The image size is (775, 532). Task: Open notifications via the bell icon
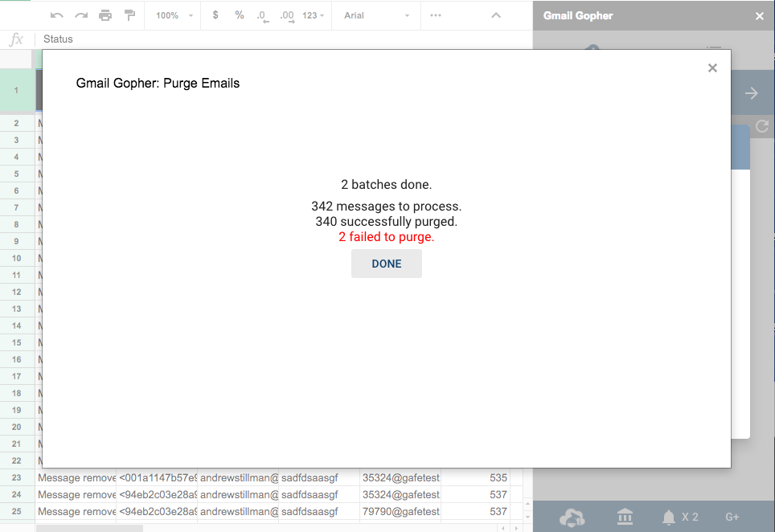point(670,517)
